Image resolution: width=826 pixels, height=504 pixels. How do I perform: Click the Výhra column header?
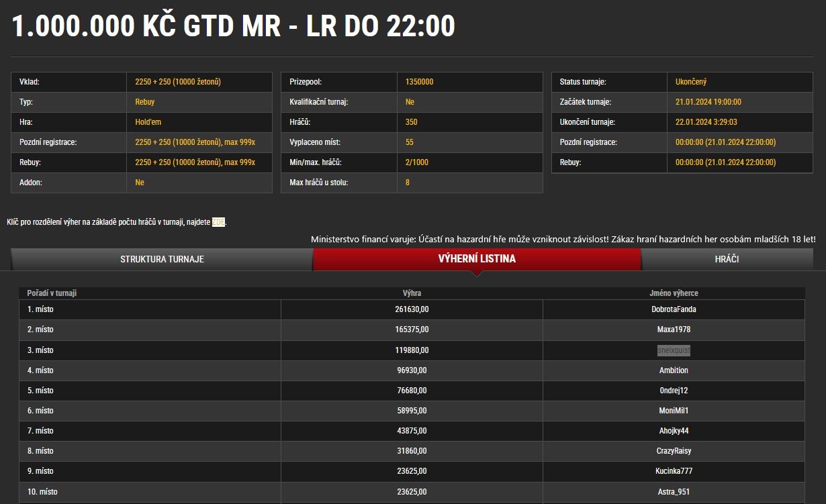412,293
